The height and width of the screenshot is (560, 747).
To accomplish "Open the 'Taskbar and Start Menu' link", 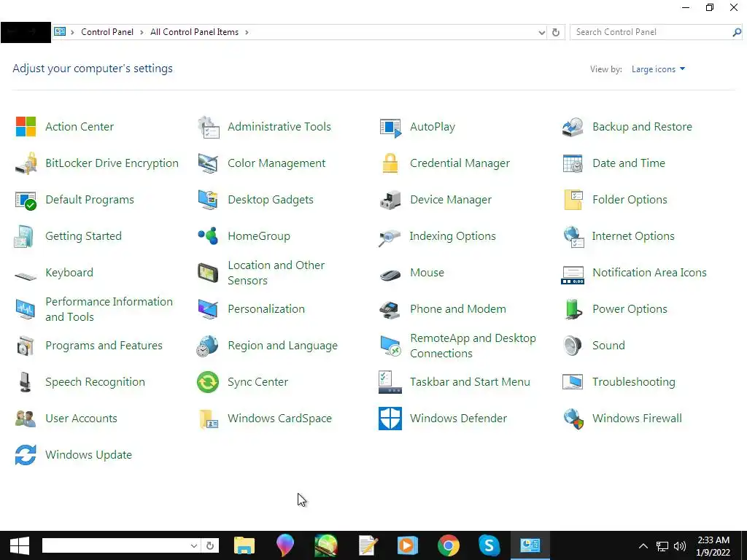I will tap(470, 382).
